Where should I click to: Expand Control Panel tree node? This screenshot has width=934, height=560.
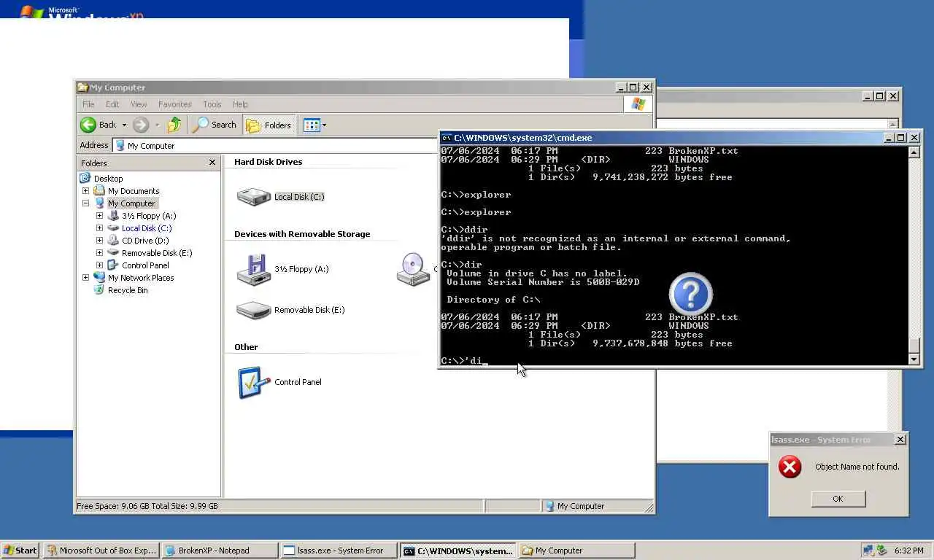coord(99,265)
